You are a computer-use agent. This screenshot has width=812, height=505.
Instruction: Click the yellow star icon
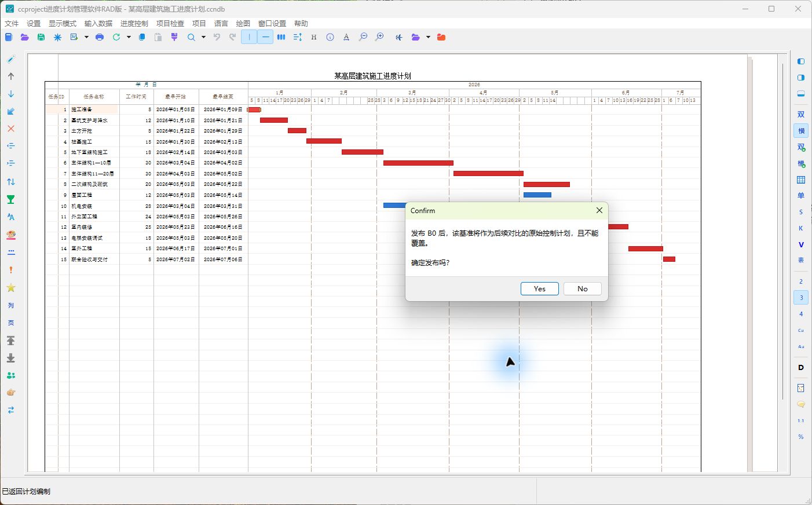click(11, 288)
